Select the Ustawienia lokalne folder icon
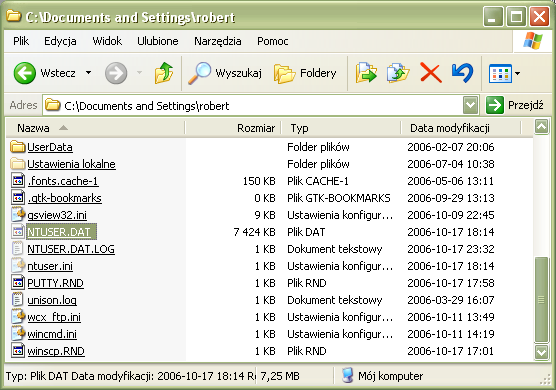This screenshot has height=390, width=556. (x=17, y=164)
